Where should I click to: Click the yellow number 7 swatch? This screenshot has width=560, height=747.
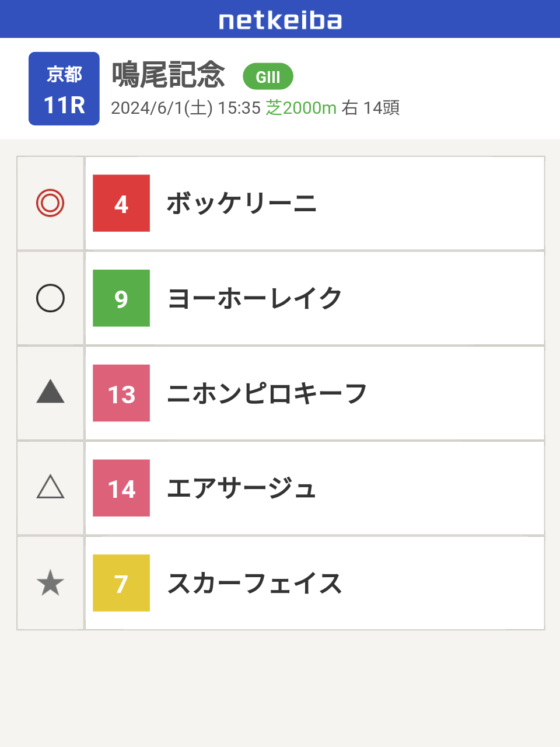pos(121,583)
